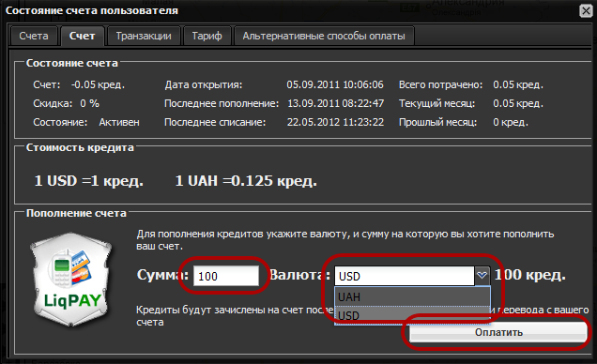Viewport: 597px width, 364px height.
Task: Click the opening date 05.09.2011 10:06:06
Action: tap(335, 84)
